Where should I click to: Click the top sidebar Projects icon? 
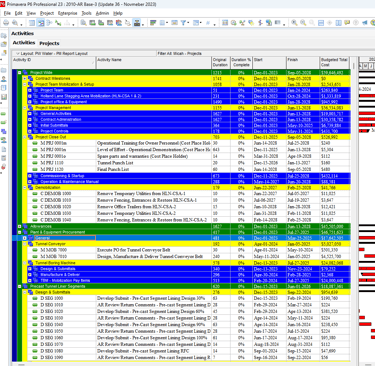click(x=4, y=36)
